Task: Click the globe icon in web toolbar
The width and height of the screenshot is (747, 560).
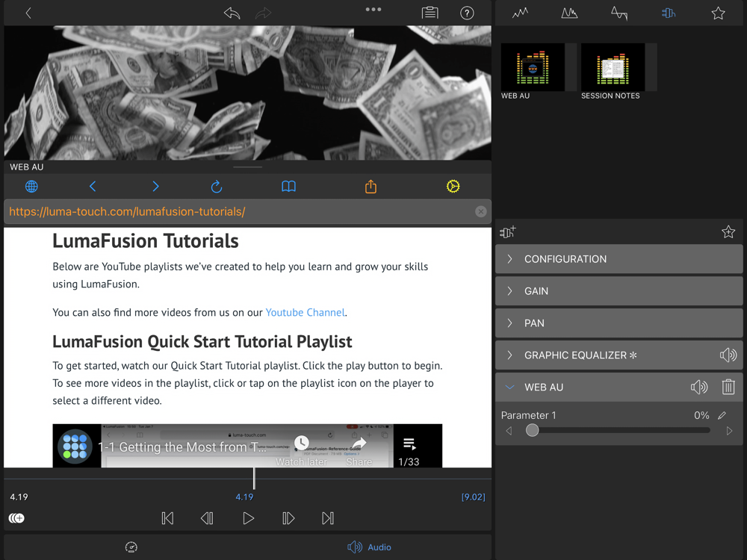Action: [31, 186]
